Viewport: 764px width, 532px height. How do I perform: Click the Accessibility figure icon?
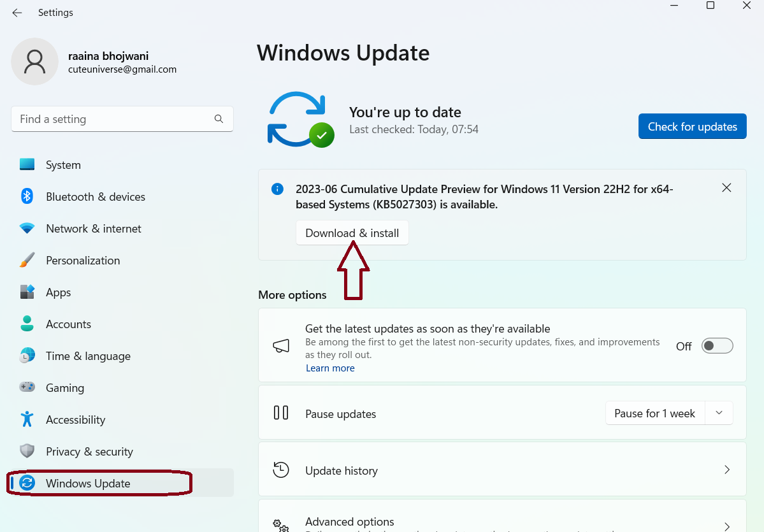coord(27,419)
